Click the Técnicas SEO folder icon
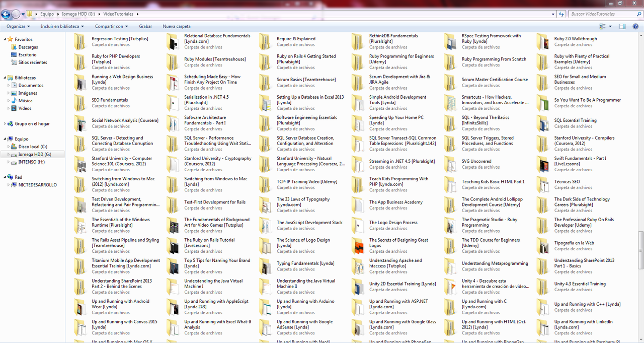 (x=543, y=184)
